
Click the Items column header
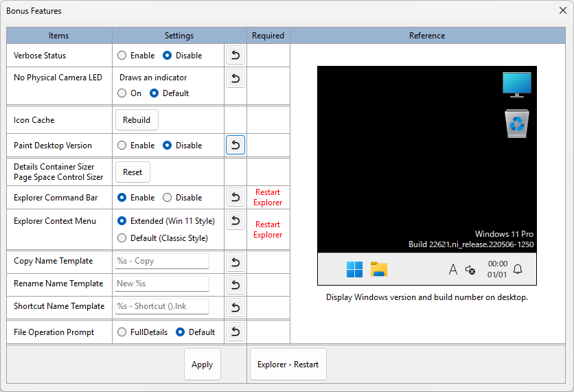click(59, 36)
